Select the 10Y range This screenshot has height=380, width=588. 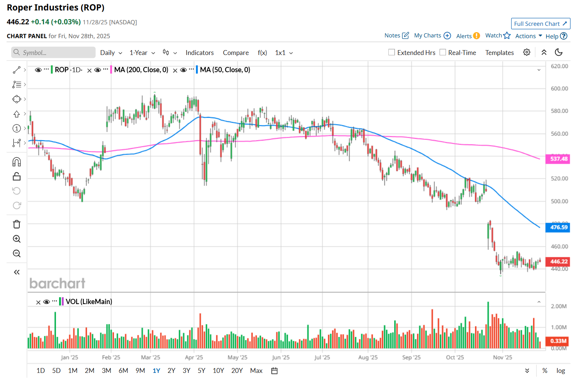click(218, 371)
